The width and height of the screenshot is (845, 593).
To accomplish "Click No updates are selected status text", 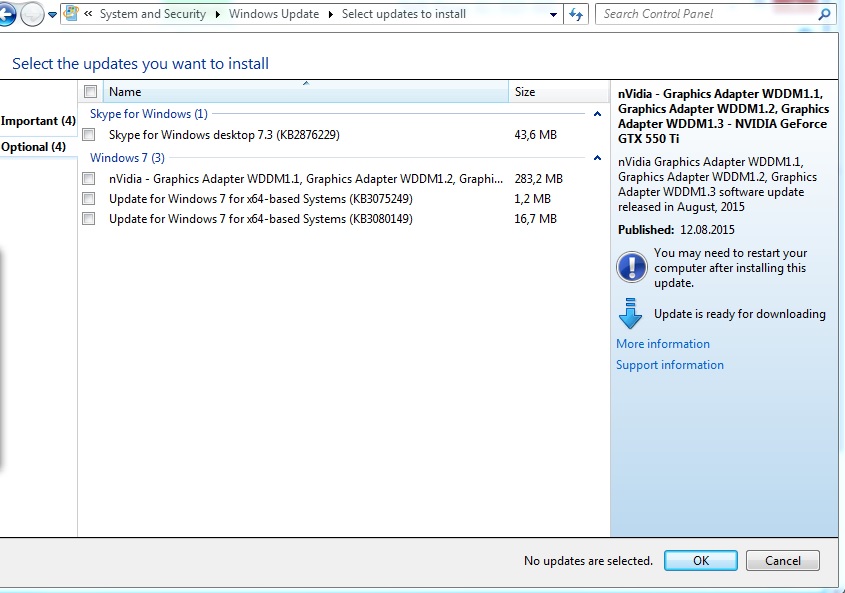I will point(588,561).
